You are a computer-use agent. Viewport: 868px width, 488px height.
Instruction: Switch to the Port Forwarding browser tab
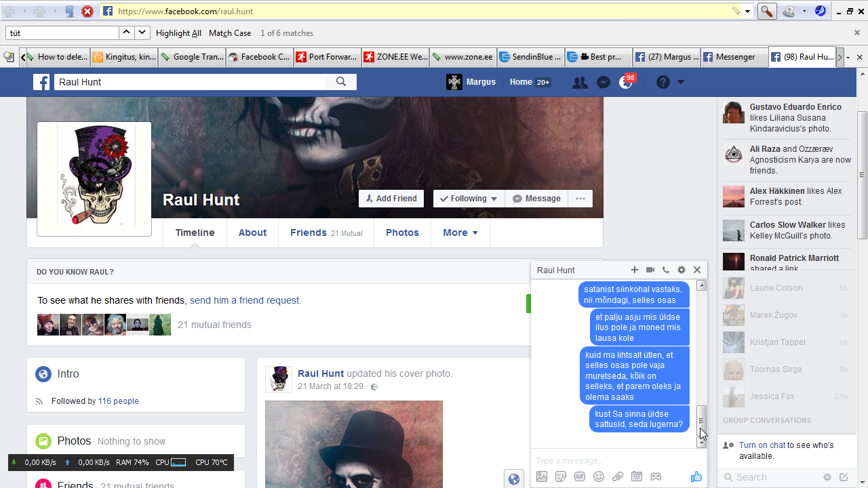coord(328,57)
